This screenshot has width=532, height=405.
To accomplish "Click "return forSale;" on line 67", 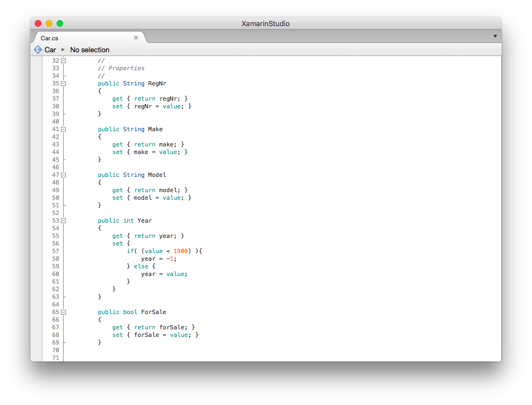I will point(161,328).
